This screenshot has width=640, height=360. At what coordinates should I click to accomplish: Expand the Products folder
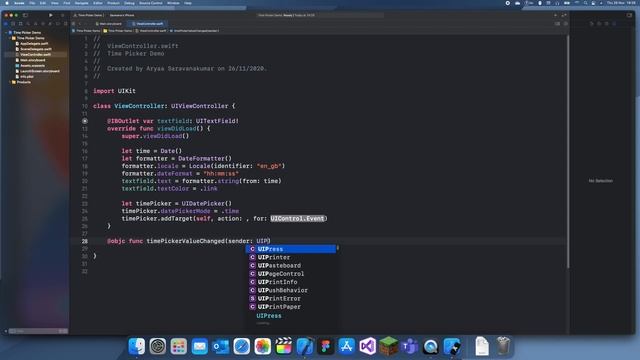coord(10,82)
